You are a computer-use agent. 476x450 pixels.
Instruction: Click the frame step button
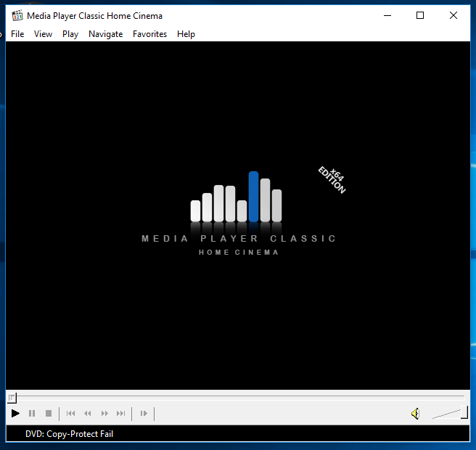pyautogui.click(x=144, y=414)
